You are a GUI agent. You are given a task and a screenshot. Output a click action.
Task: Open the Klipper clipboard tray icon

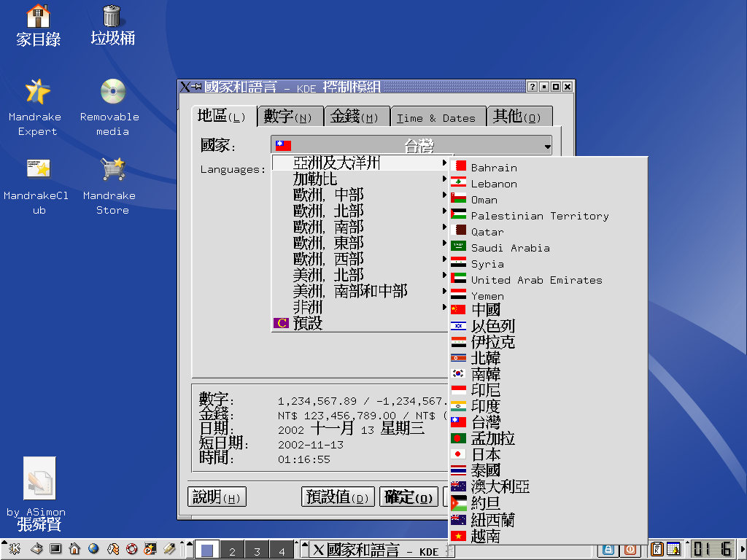click(x=657, y=549)
